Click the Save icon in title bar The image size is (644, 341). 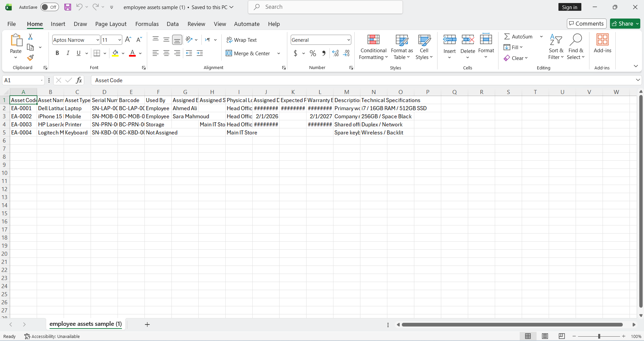pyautogui.click(x=68, y=7)
